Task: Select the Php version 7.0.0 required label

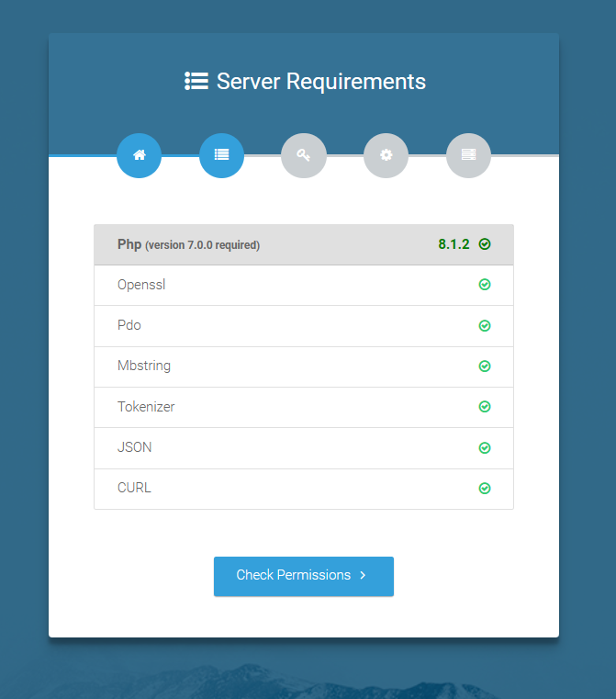Action: (188, 244)
